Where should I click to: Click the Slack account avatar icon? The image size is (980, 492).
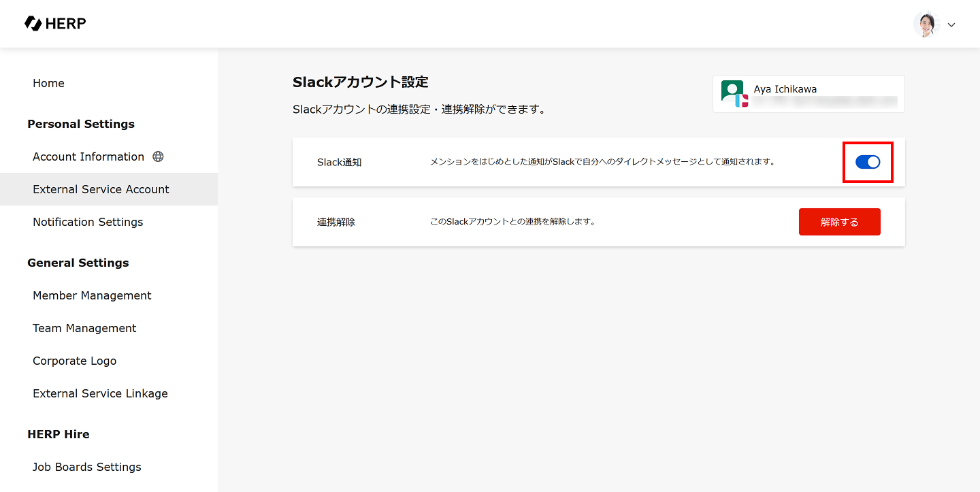click(734, 94)
